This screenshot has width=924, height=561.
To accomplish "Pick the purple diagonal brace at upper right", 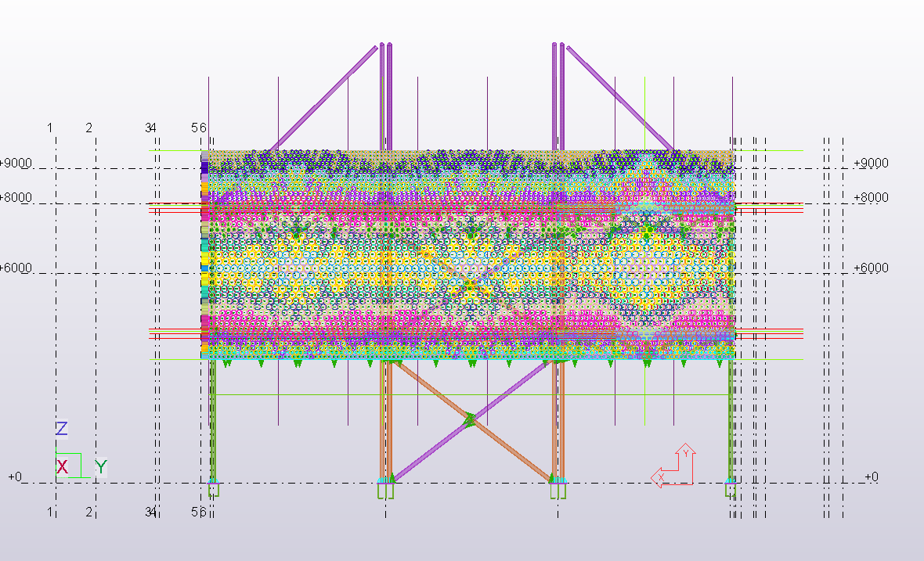I will (x=619, y=98).
